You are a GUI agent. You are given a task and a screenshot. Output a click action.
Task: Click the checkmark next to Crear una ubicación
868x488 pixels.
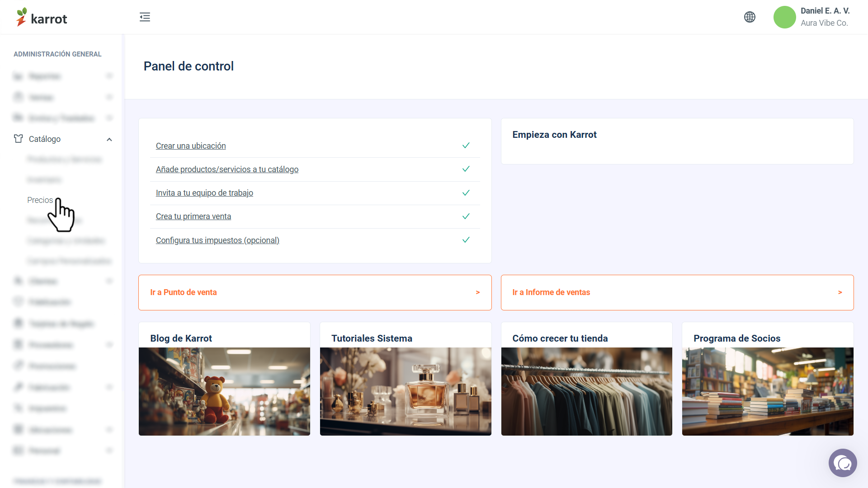pos(466,145)
